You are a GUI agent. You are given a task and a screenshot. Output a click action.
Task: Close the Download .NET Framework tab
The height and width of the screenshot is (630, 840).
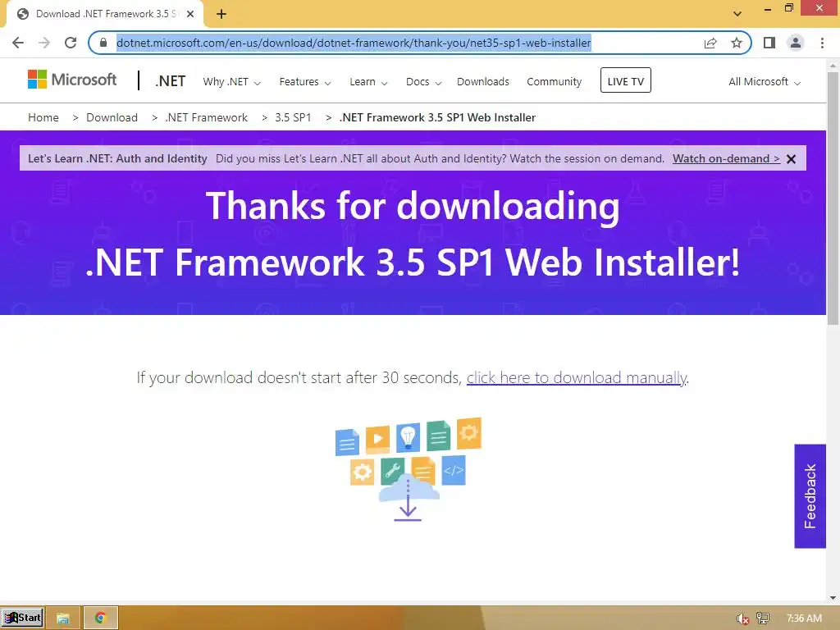pyautogui.click(x=190, y=14)
